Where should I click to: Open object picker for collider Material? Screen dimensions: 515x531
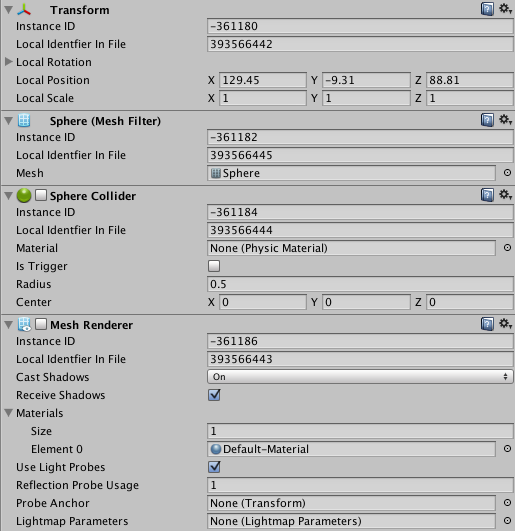[x=507, y=248]
